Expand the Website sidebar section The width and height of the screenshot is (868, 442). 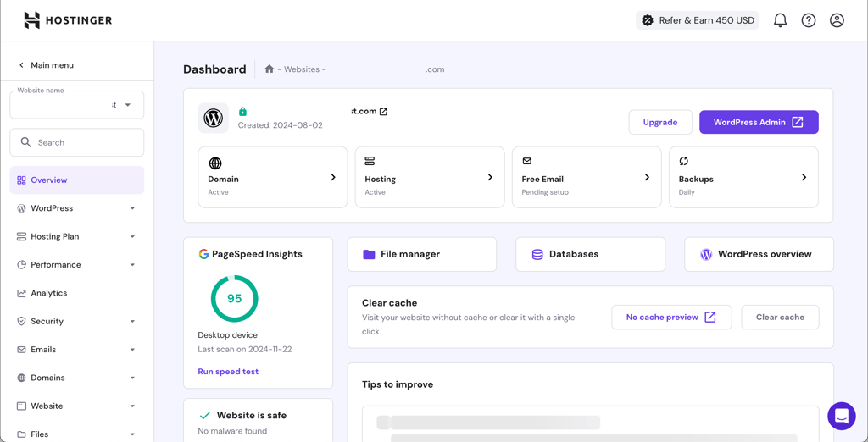(x=132, y=406)
